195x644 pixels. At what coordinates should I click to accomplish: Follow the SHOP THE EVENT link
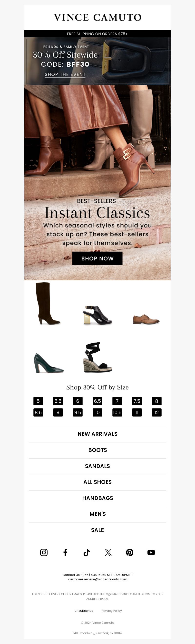(65, 74)
